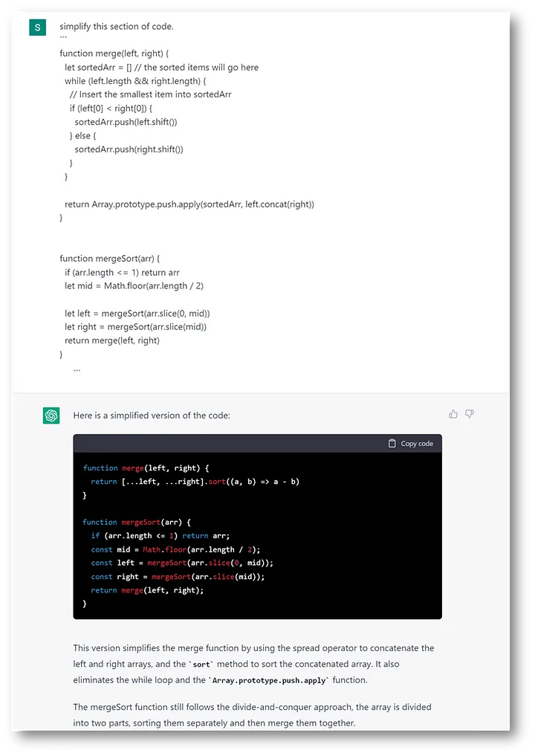Click 'function mergeSort(arr) {' in the black code block
The image size is (535, 756).
pyautogui.click(x=137, y=523)
